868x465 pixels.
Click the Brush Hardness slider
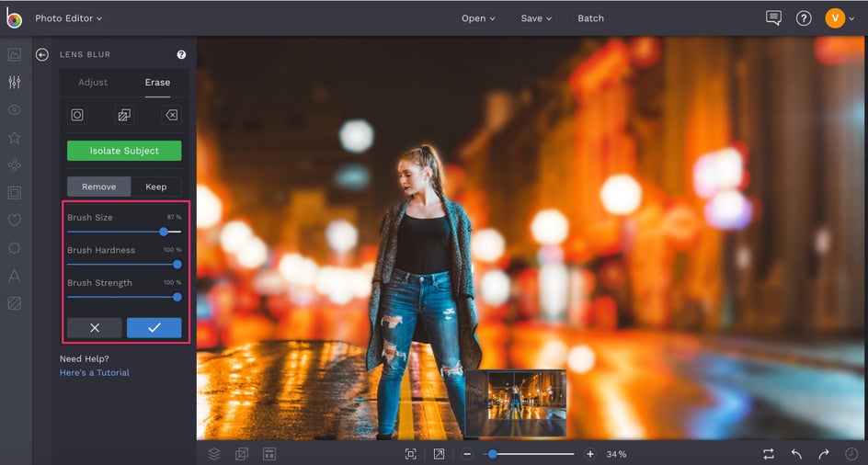pos(124,264)
